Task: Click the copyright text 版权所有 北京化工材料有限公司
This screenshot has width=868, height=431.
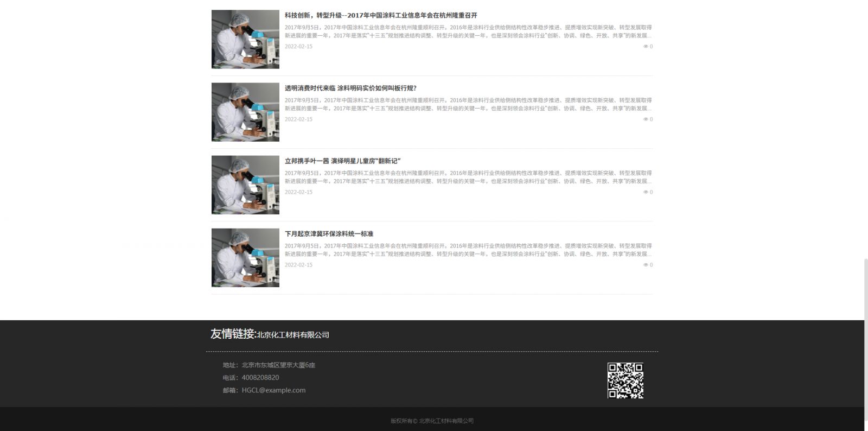Action: pyautogui.click(x=432, y=421)
